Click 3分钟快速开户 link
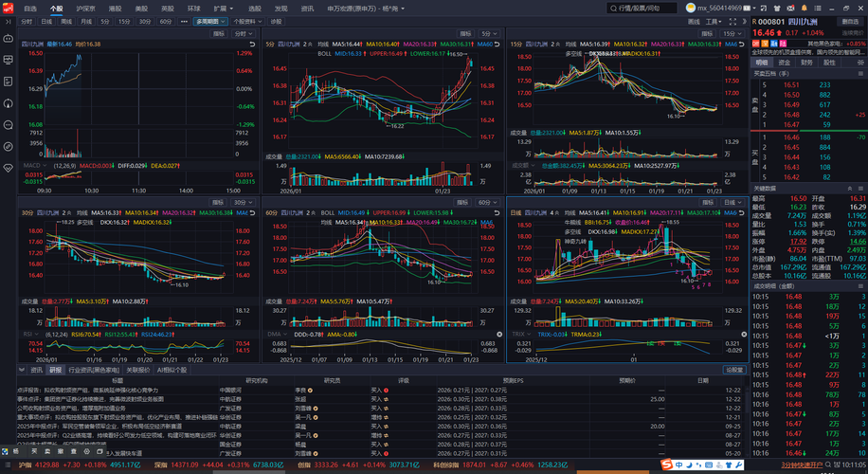This screenshot has width=868, height=474. [x=802, y=465]
